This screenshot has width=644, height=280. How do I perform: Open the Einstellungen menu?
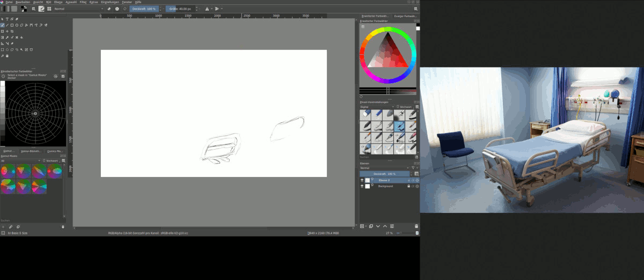coord(110,2)
